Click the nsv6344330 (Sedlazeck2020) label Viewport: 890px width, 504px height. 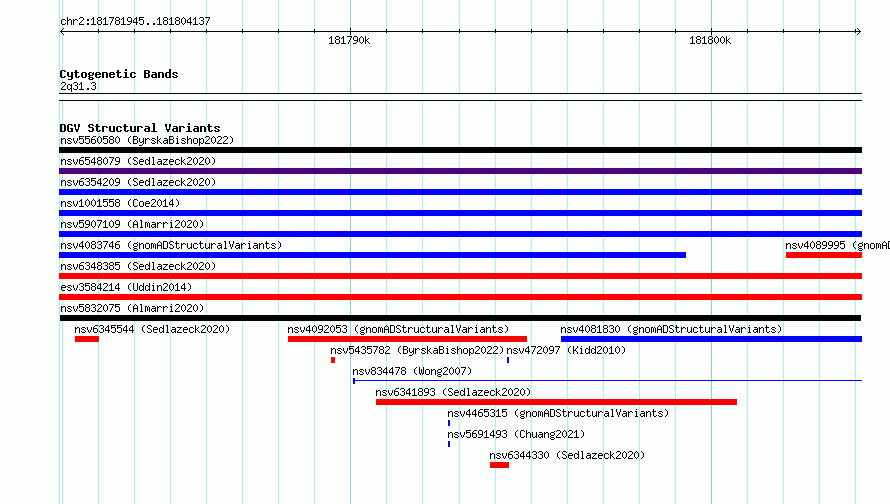point(567,455)
